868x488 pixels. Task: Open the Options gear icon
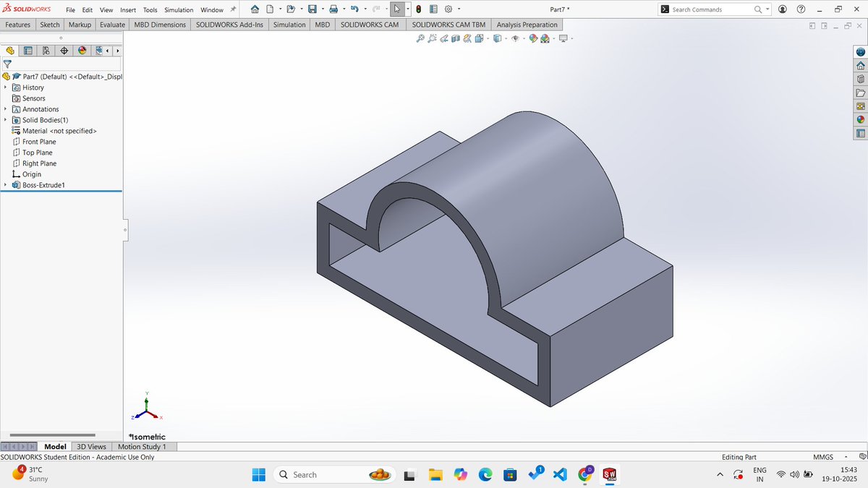point(448,9)
